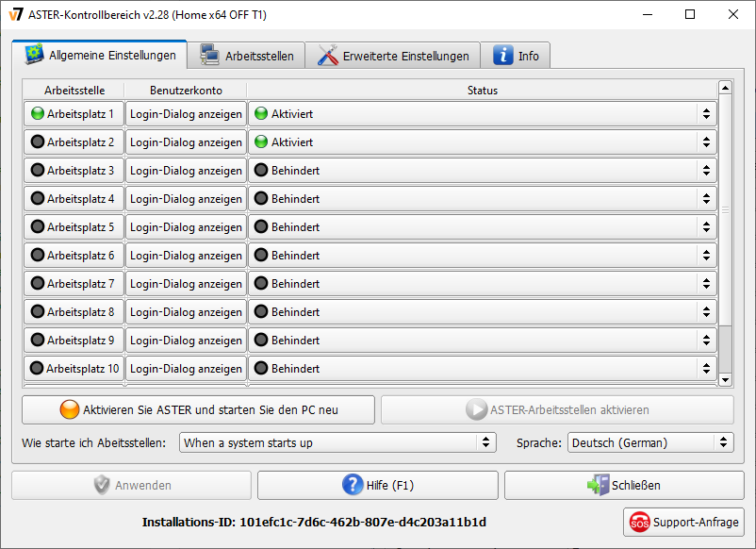Click the Status column header

point(482,91)
